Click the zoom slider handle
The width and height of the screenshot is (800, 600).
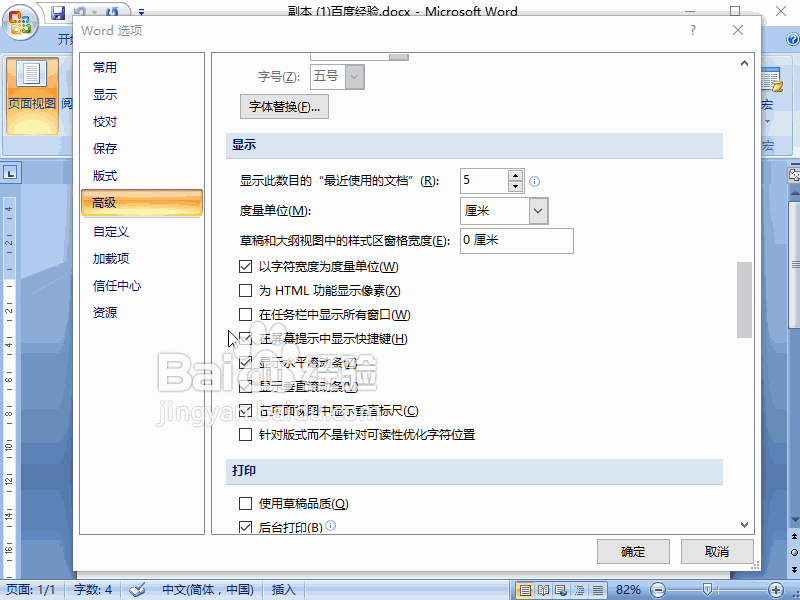click(x=707, y=590)
